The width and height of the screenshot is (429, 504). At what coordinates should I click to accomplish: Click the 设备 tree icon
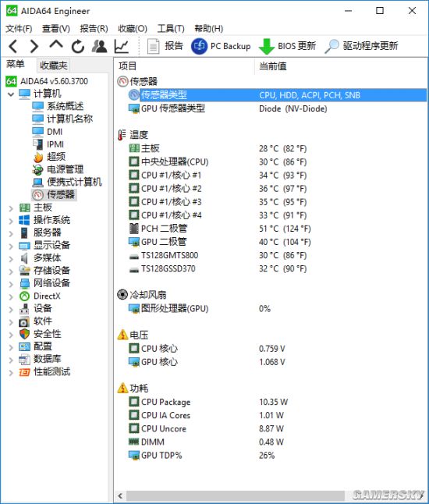[24, 309]
